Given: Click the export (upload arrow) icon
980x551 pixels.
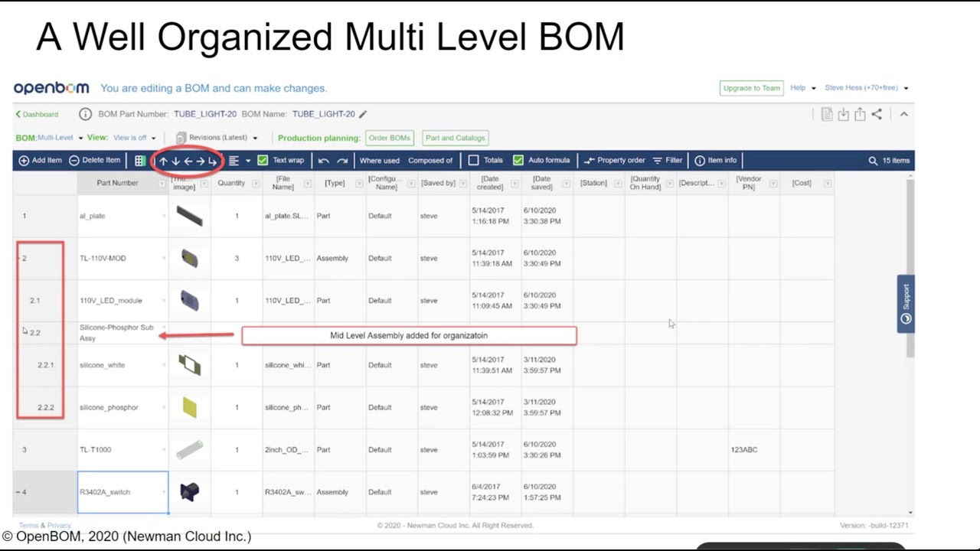Looking at the screenshot, I should point(860,114).
